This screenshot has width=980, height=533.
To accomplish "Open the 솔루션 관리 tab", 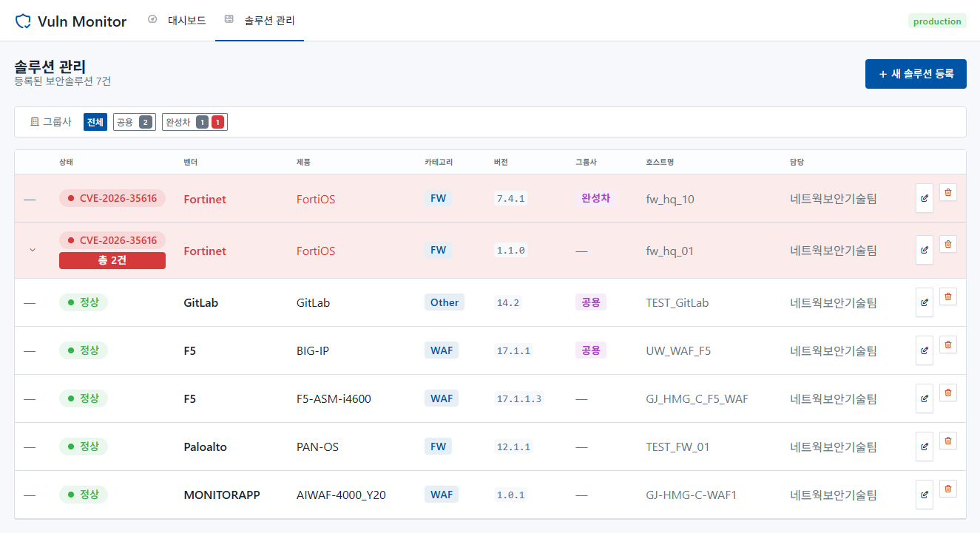I will pos(260,20).
